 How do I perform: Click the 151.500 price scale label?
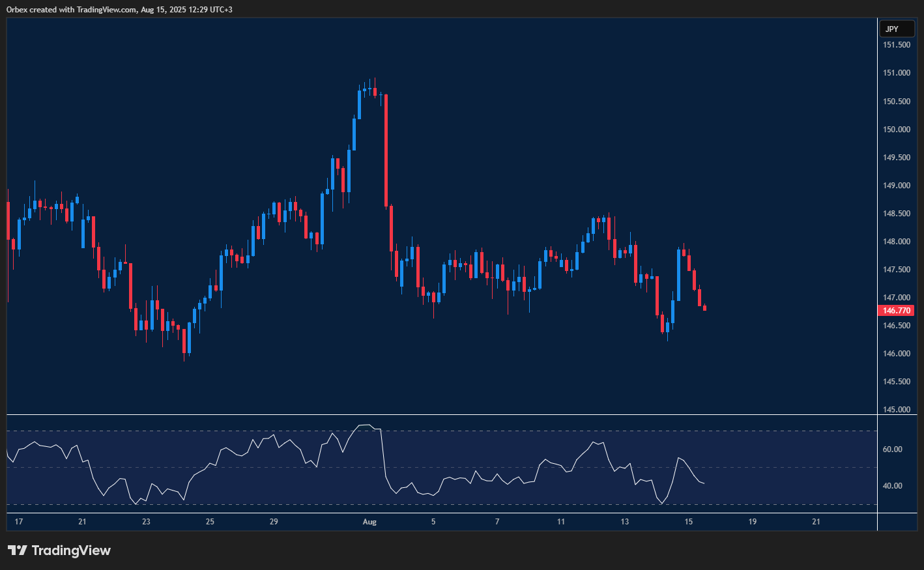896,44
